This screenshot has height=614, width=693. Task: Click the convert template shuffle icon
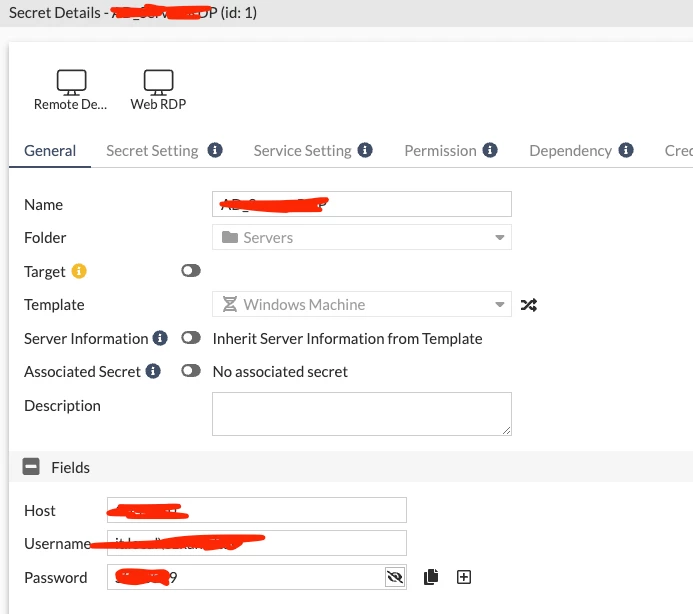[529, 305]
